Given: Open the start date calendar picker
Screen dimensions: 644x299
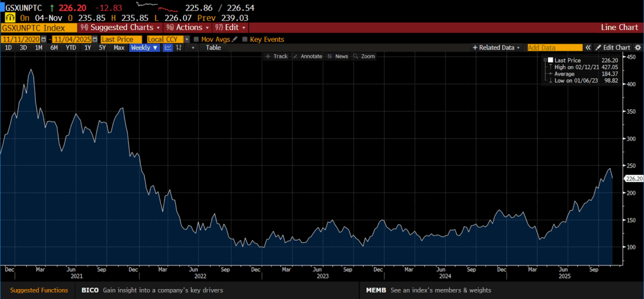Looking at the screenshot, I should point(44,39).
